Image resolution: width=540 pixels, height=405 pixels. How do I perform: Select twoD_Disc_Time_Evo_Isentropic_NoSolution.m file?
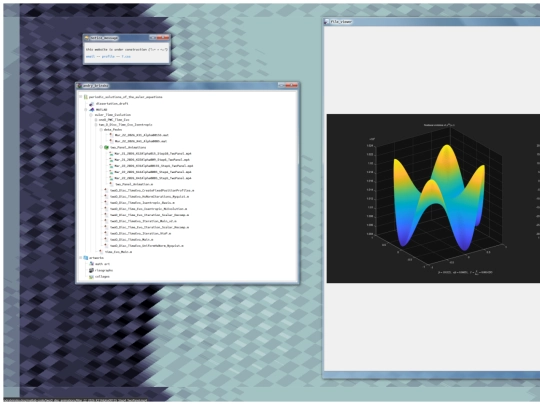pos(148,209)
